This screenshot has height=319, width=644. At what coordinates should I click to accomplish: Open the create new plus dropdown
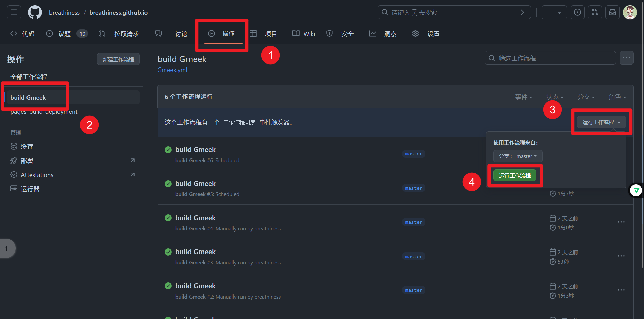click(553, 12)
